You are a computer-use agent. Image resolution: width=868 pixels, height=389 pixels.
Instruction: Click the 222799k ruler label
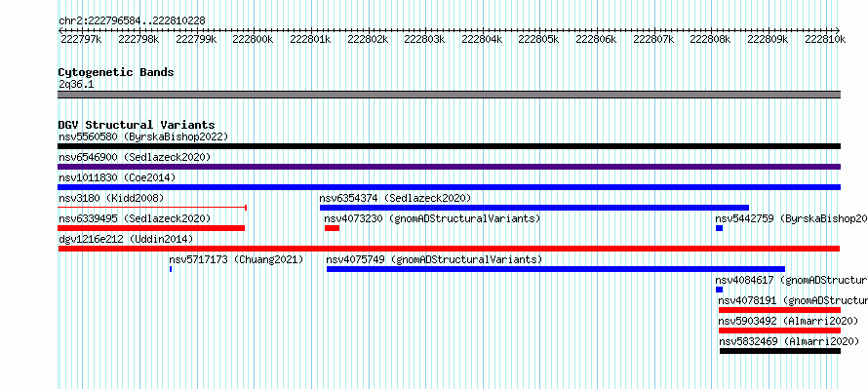pos(195,39)
